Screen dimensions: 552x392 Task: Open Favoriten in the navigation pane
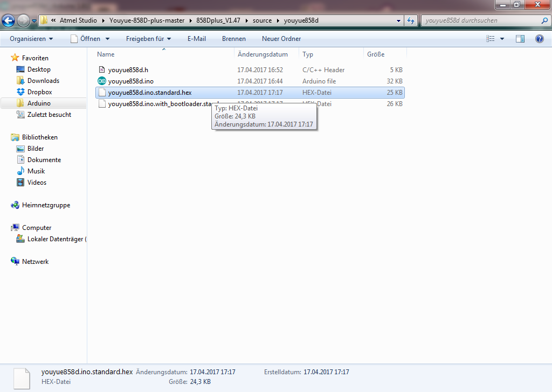tap(35, 58)
